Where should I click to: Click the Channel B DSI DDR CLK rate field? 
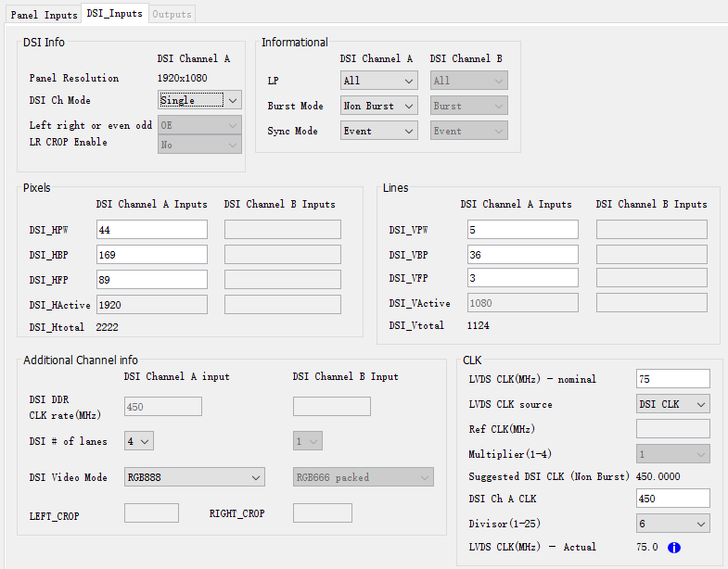pyautogui.click(x=332, y=407)
